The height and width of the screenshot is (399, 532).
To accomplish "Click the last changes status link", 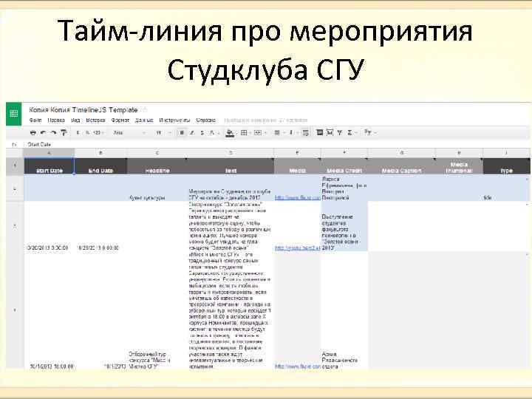I will (265, 120).
